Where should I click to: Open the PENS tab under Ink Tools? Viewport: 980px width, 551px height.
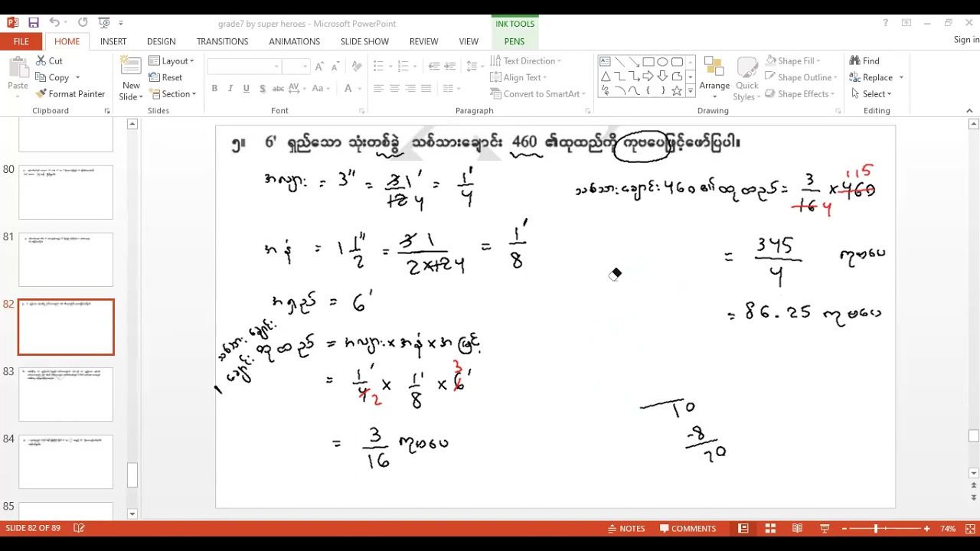(x=514, y=41)
